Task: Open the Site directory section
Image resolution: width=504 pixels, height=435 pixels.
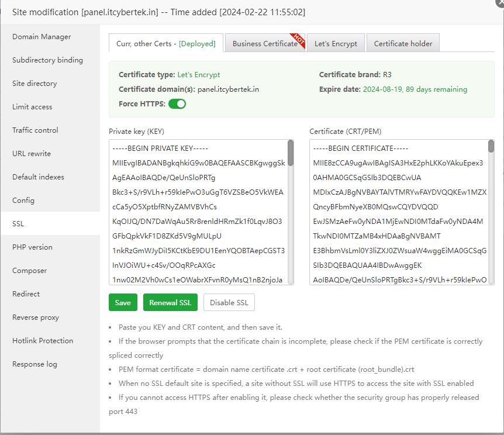Action: (x=34, y=84)
